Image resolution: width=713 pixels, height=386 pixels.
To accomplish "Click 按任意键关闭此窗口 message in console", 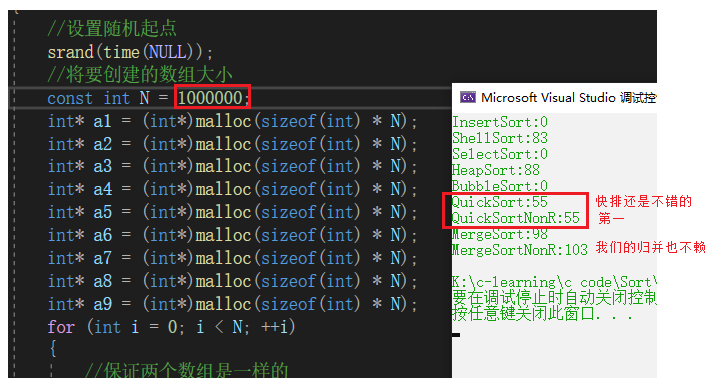I will (542, 313).
